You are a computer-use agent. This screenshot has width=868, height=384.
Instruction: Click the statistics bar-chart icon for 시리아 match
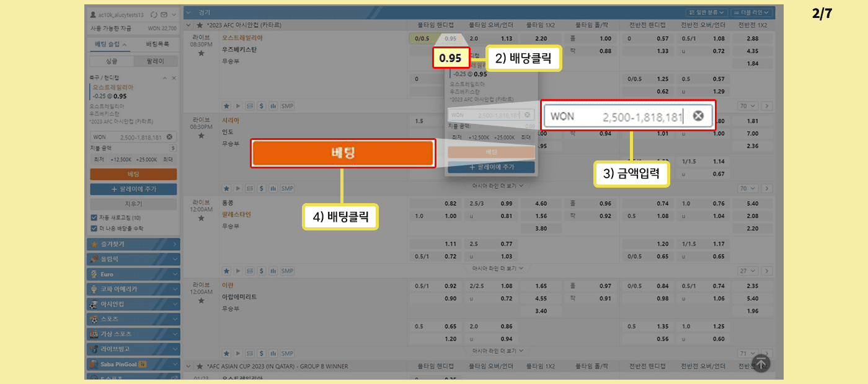(x=273, y=188)
